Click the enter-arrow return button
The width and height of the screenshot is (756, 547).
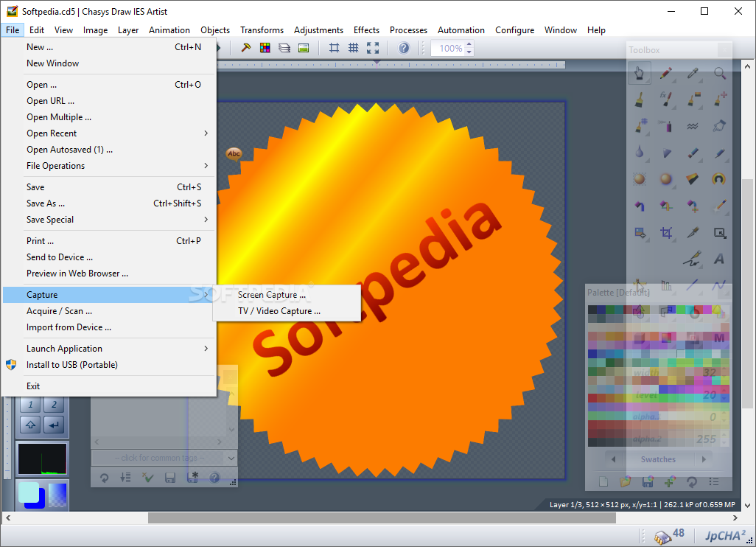click(54, 425)
